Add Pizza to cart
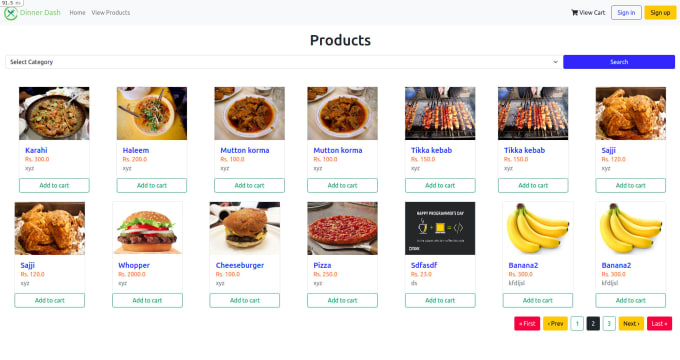 point(343,300)
